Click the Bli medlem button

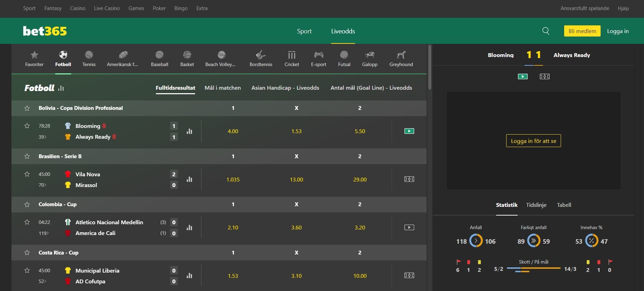pyautogui.click(x=582, y=31)
